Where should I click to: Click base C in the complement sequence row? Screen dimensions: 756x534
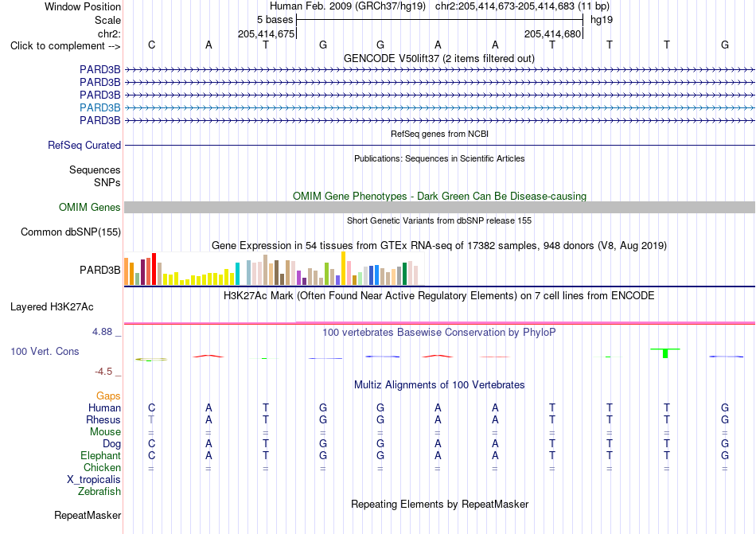click(151, 45)
